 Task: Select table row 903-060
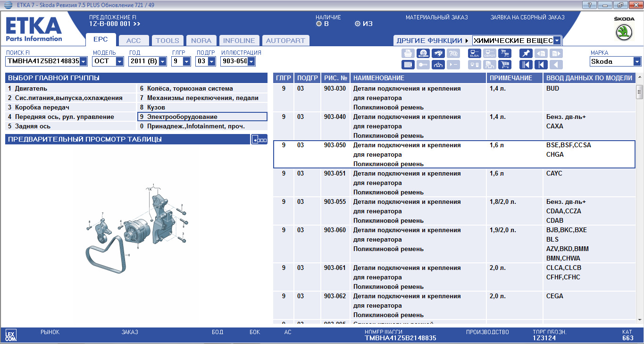tap(454, 244)
